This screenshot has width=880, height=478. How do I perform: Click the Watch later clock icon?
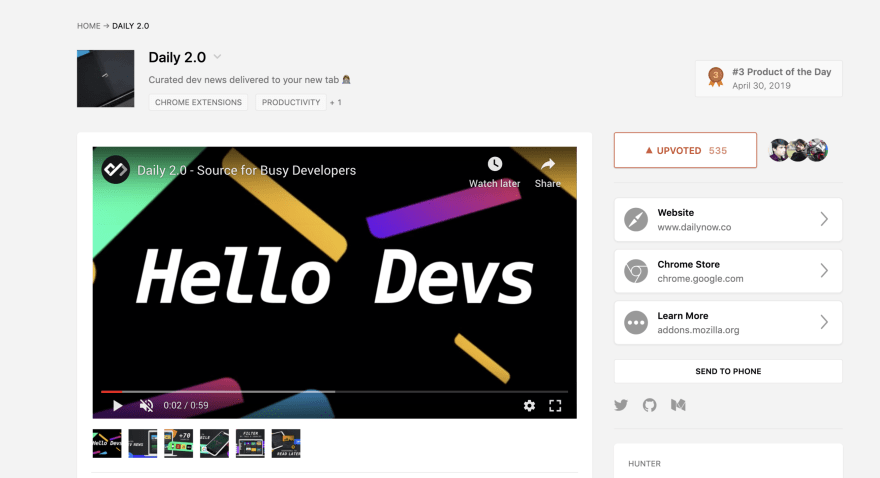tap(494, 164)
